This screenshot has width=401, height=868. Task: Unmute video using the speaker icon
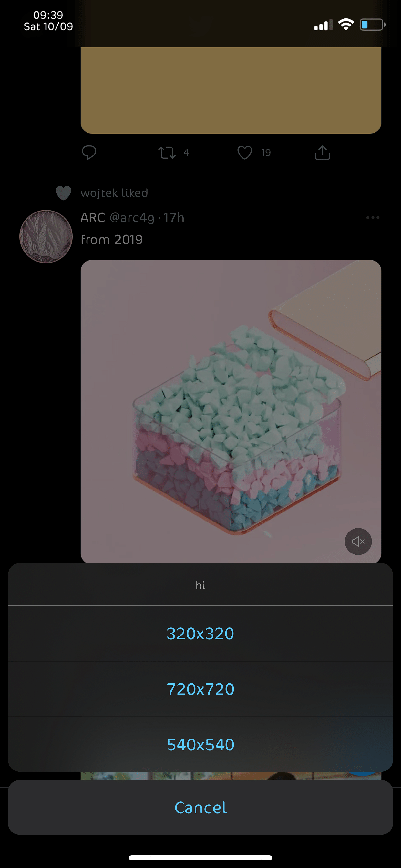(358, 542)
